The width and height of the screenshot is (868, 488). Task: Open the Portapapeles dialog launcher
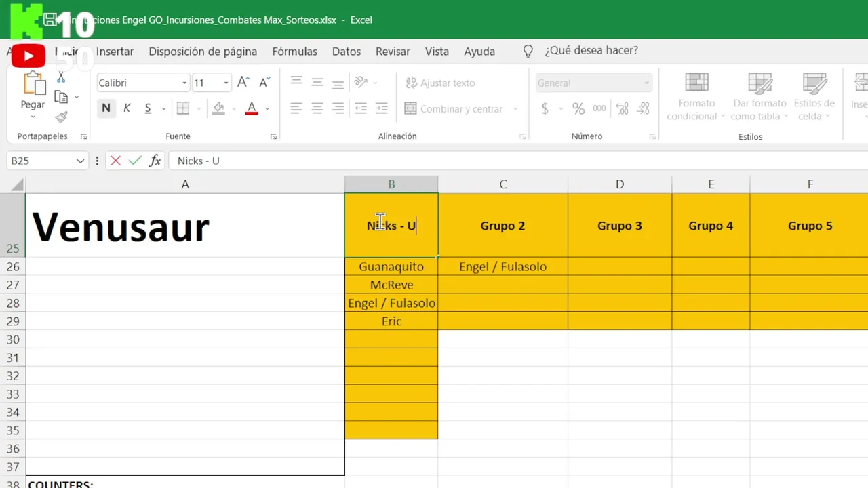(x=83, y=136)
